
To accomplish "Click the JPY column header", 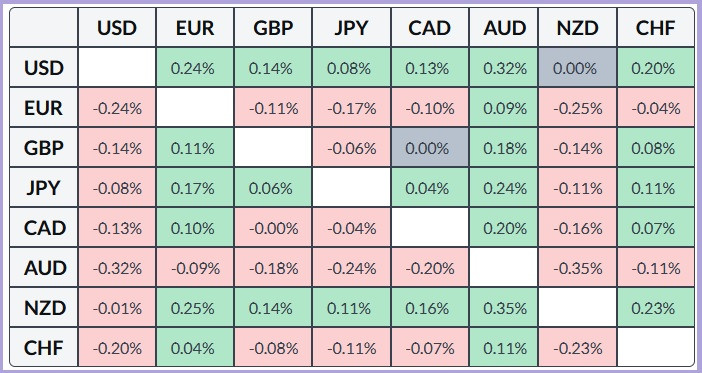I will [x=351, y=28].
